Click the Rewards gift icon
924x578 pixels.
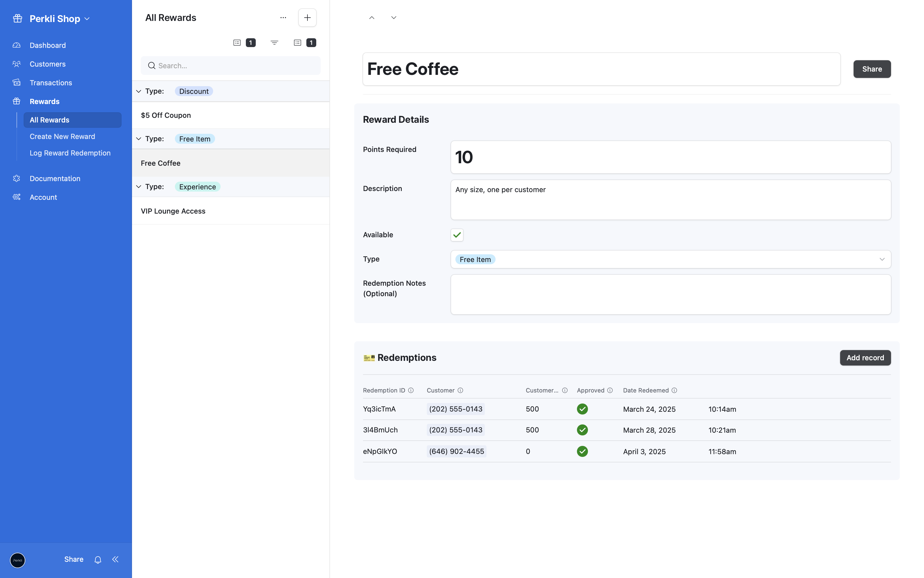(16, 101)
